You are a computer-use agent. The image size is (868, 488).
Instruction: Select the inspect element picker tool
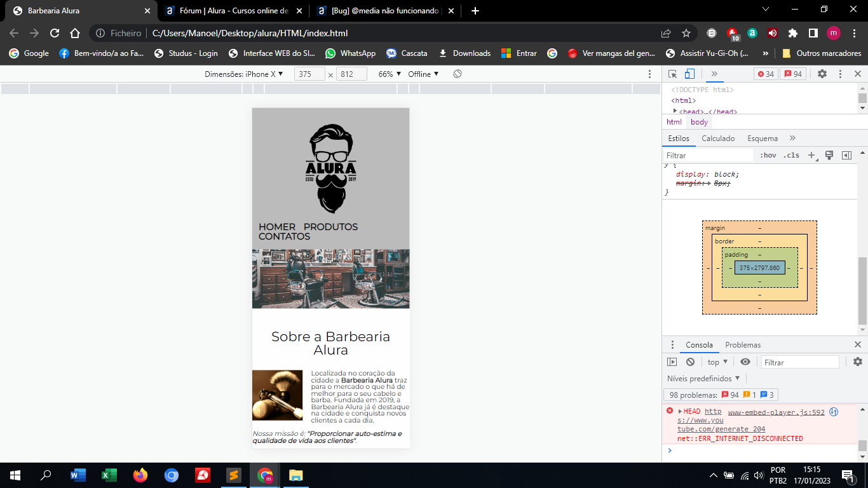pos(673,74)
